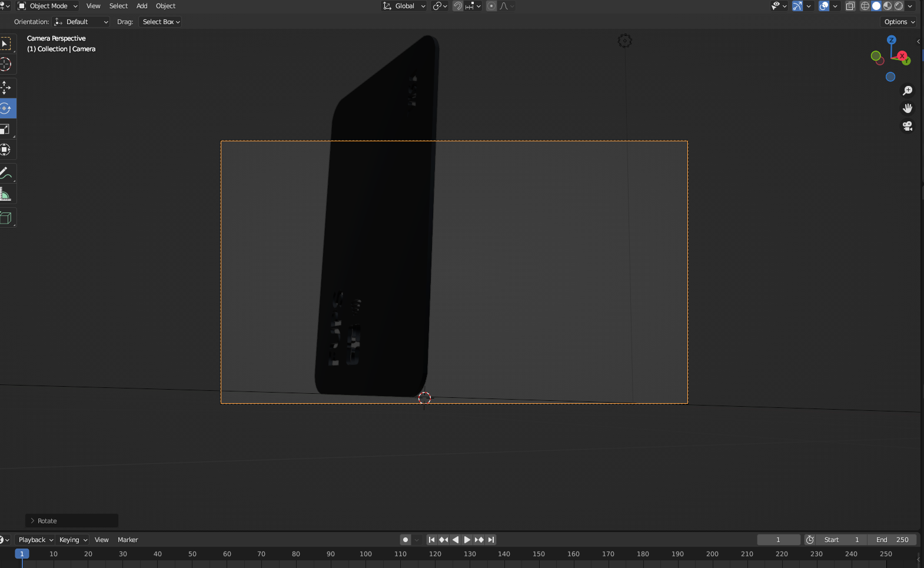Viewport: 924px width, 568px height.
Task: Toggle viewport gizmos
Action: (797, 6)
